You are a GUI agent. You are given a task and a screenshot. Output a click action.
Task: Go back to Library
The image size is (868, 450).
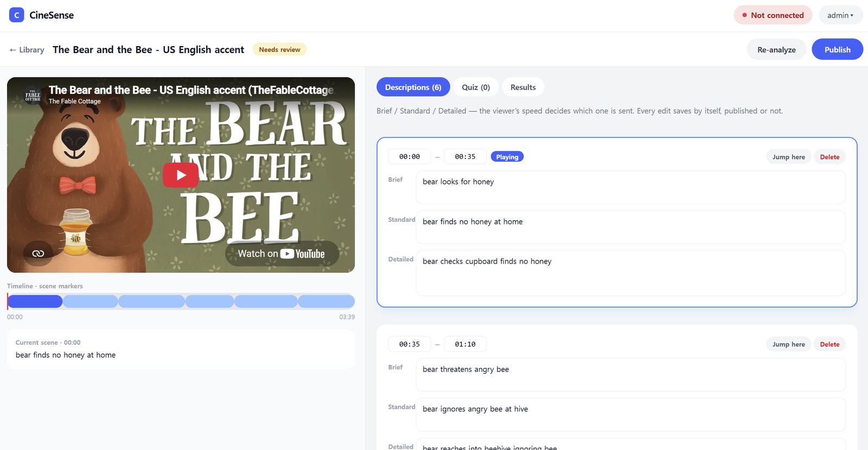[x=27, y=50]
